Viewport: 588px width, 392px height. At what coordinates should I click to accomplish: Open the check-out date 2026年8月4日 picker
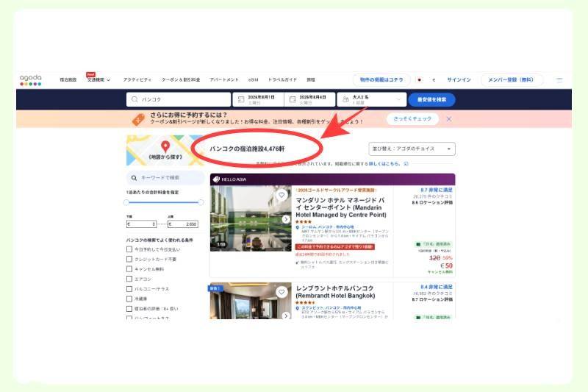point(309,99)
